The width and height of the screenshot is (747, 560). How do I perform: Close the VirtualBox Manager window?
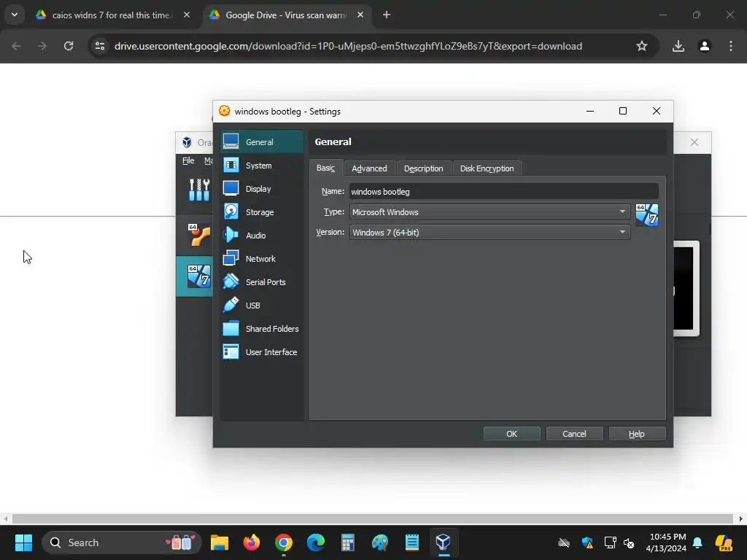click(x=694, y=142)
